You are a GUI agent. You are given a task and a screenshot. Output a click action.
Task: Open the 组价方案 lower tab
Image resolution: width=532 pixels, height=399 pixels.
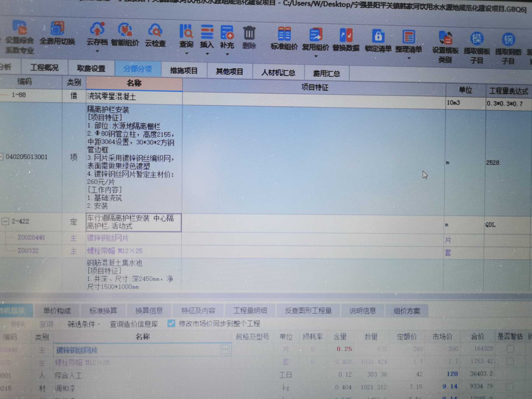click(x=407, y=311)
